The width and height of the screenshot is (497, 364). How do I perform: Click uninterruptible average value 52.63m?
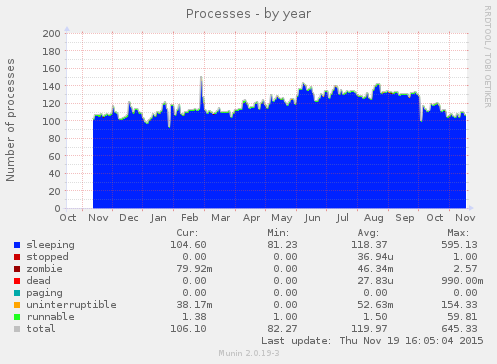[375, 305]
